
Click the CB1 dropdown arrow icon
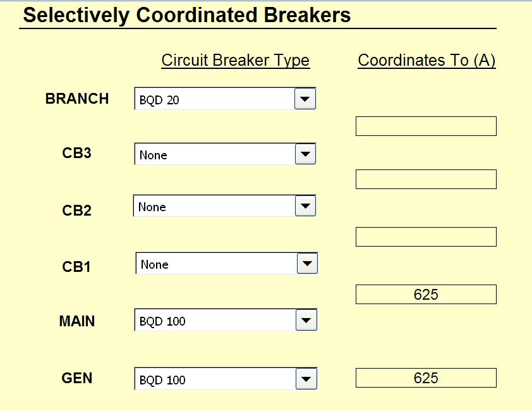[x=308, y=263]
